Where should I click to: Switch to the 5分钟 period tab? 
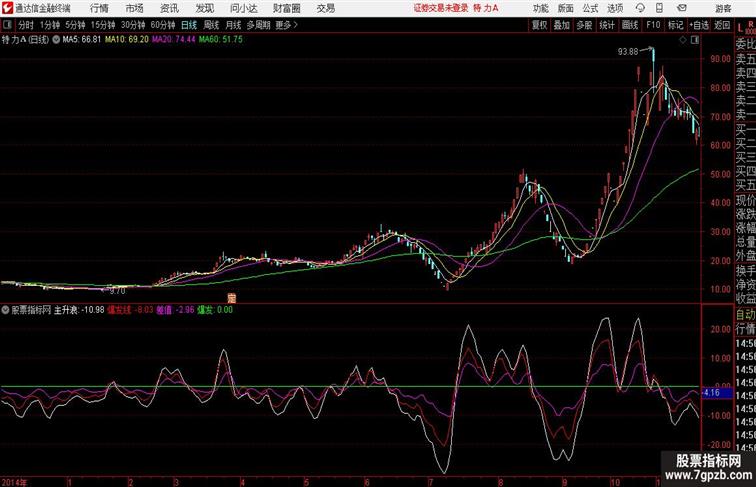[75, 25]
